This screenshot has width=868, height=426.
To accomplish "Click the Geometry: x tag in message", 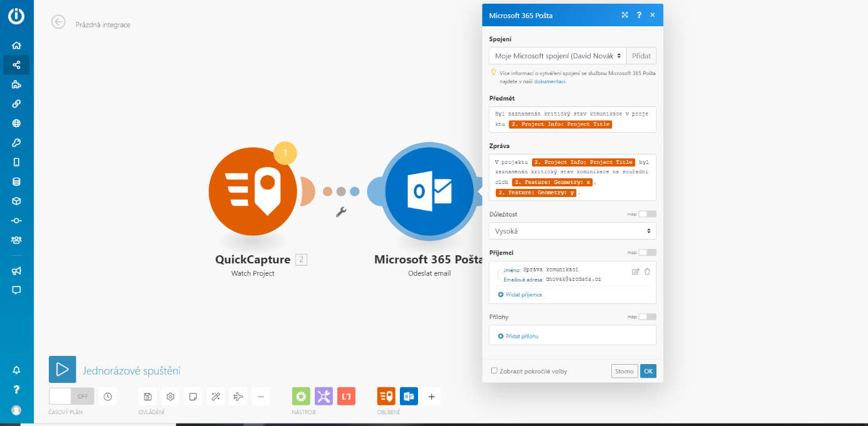I will (553, 182).
